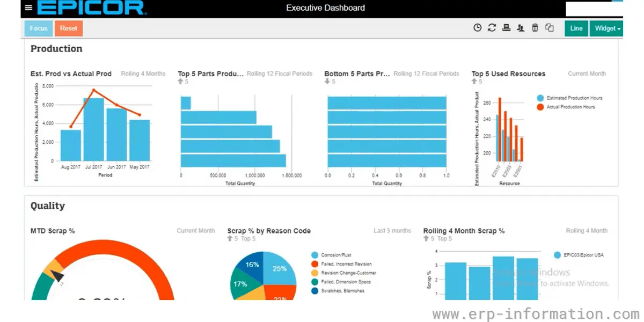Refresh the dashboard data
644x322 pixels.
[x=492, y=27]
